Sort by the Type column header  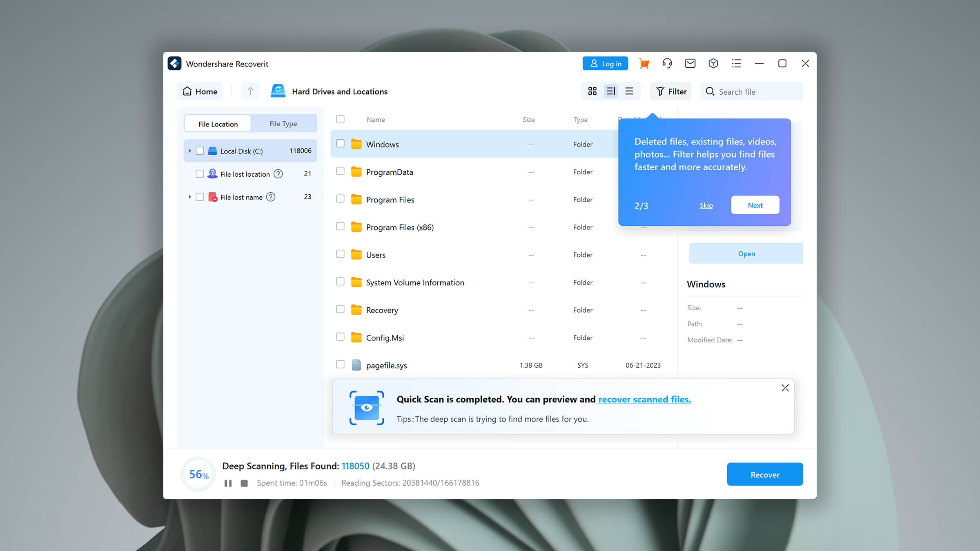[x=580, y=120]
